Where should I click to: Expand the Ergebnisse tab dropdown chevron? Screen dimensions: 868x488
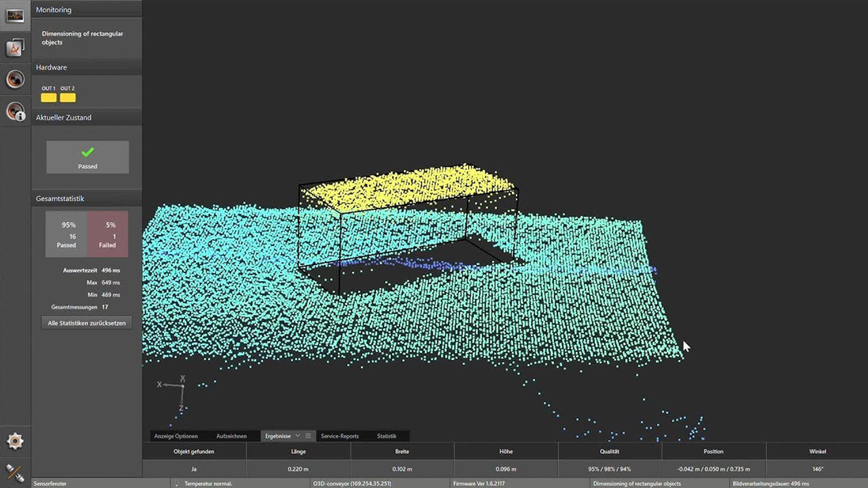coord(297,436)
